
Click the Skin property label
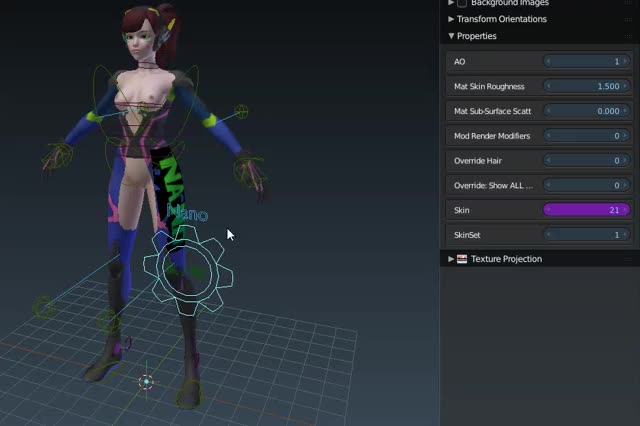pos(462,210)
